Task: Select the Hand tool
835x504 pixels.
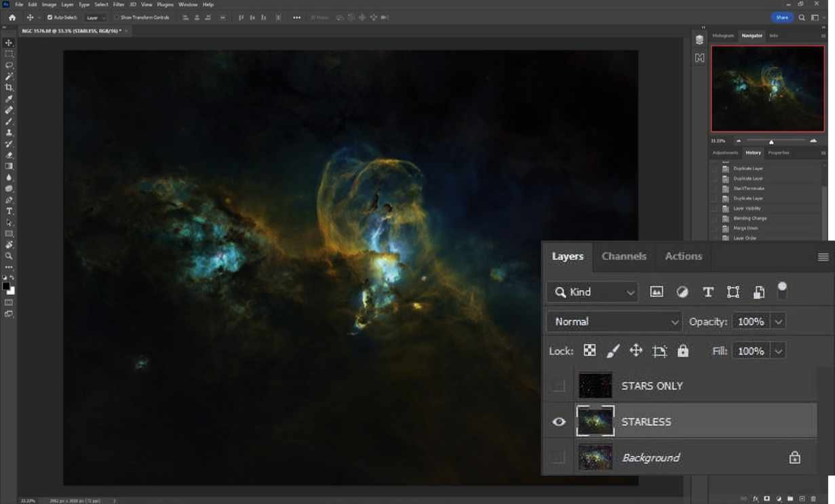Action: coord(9,245)
